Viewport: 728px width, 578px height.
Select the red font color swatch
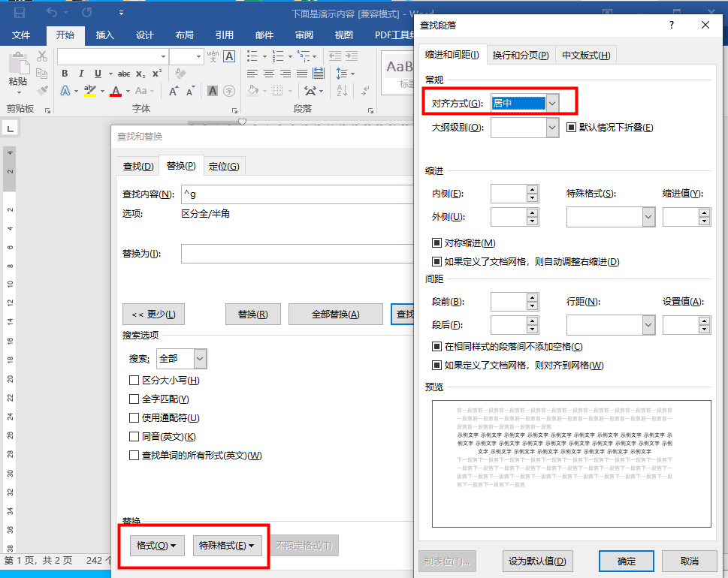pyautogui.click(x=116, y=92)
